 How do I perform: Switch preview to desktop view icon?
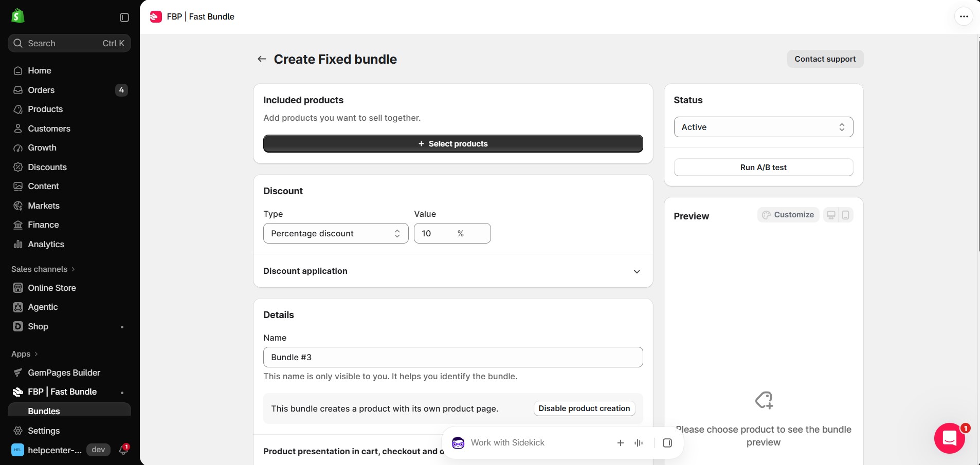coord(831,215)
